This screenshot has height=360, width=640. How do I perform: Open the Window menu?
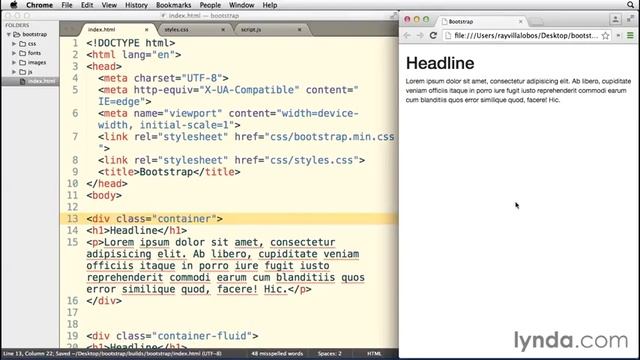pyautogui.click(x=241, y=5)
